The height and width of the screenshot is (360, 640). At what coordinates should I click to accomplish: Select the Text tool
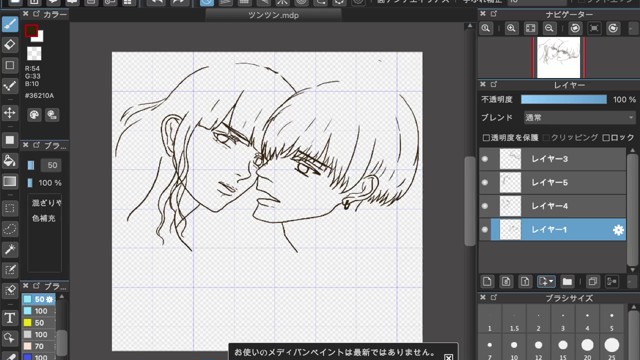(x=10, y=318)
